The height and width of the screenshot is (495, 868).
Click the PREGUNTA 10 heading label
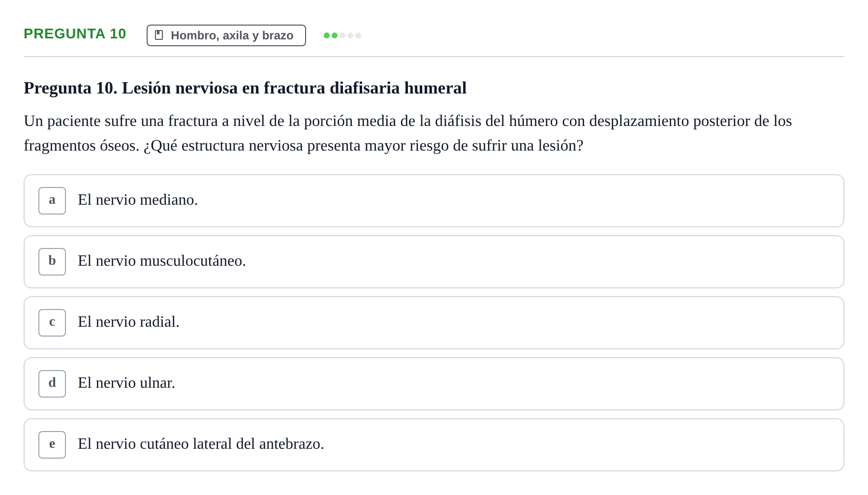tap(75, 34)
